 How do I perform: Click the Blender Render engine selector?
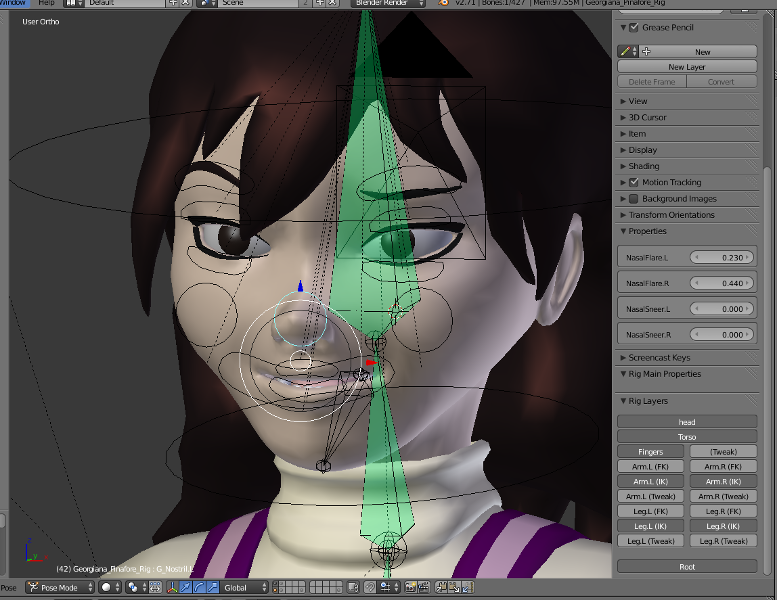(389, 3)
